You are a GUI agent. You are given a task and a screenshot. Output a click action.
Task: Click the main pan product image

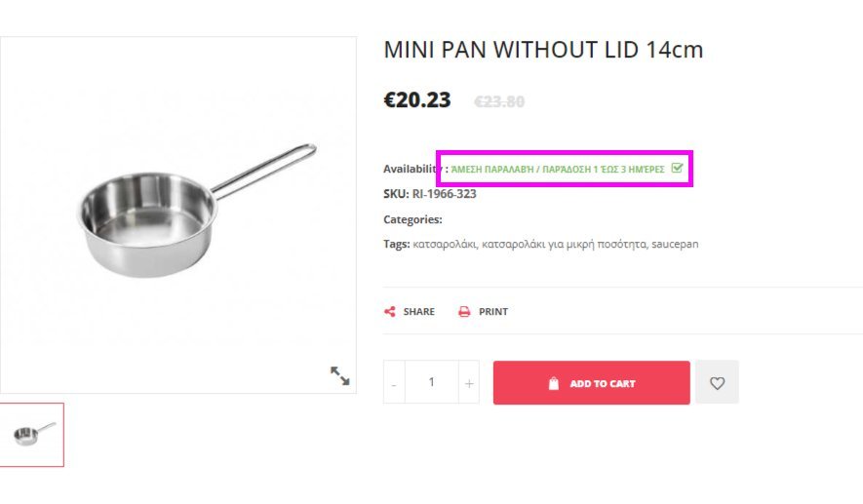pyautogui.click(x=177, y=215)
